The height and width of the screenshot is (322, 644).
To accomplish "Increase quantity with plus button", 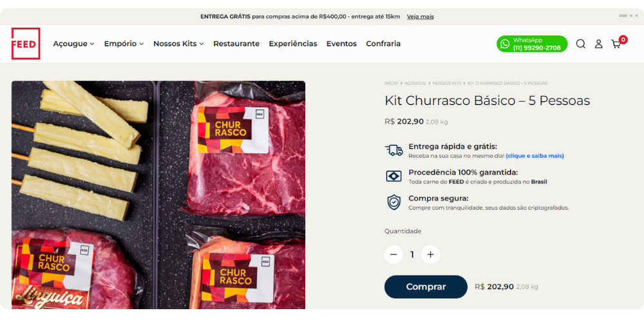I will click(x=430, y=254).
